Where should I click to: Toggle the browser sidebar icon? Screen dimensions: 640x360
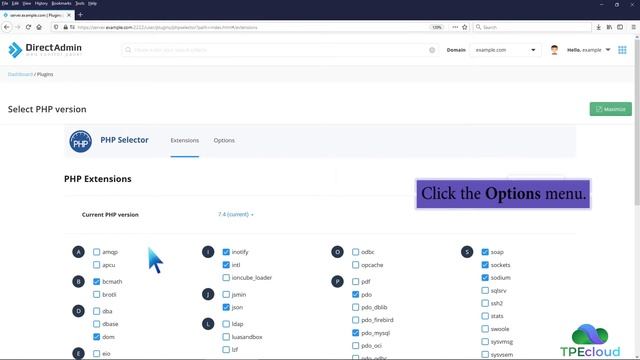click(620, 27)
